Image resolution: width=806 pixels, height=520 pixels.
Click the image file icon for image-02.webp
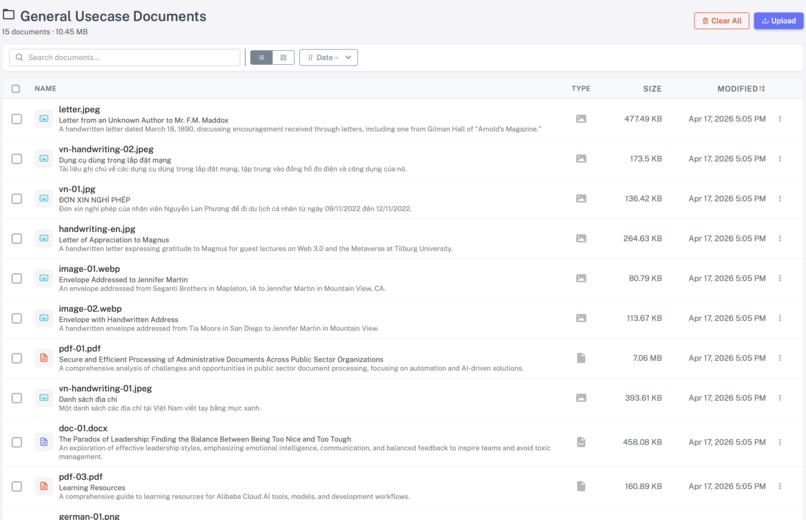tap(44, 318)
